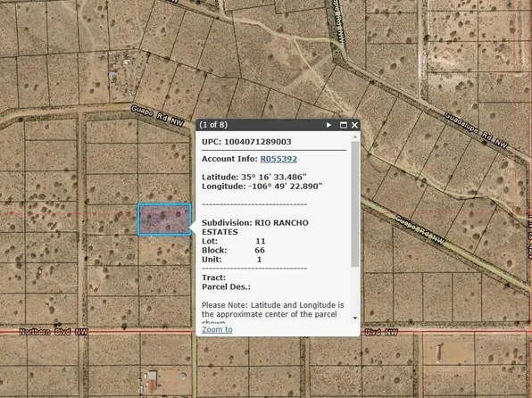This screenshot has height=398, width=532.
Task: Click the popup vertical scrollbar thumb
Action: [355, 204]
